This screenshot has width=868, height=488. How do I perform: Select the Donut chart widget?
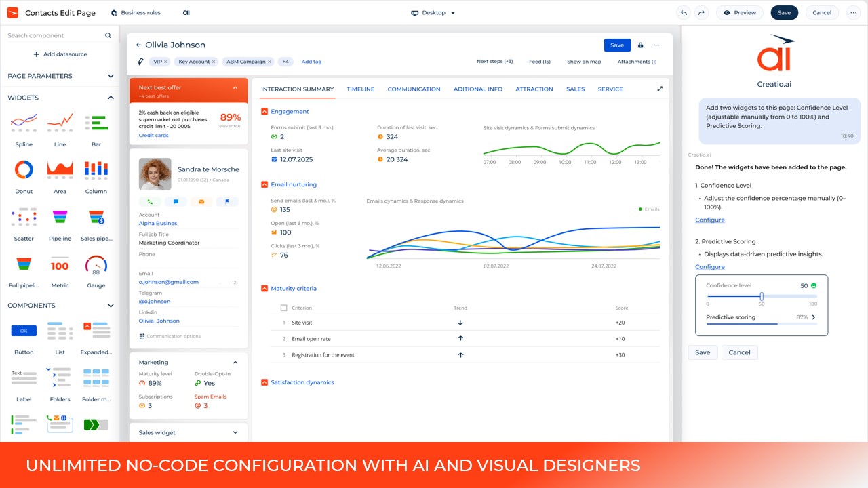(24, 169)
